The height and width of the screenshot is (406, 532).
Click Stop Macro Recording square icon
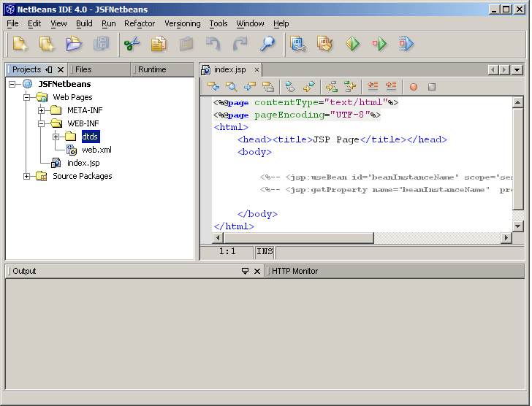432,87
